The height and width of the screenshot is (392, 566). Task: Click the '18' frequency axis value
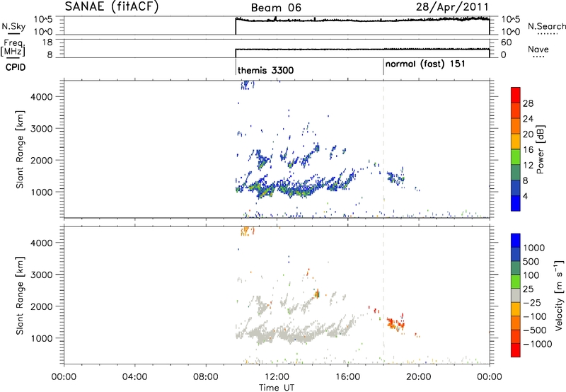pyautogui.click(x=47, y=42)
